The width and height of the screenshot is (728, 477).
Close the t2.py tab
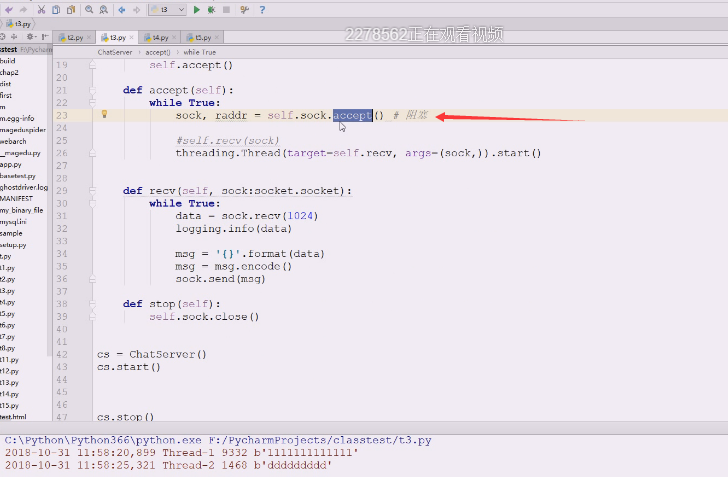click(89, 38)
